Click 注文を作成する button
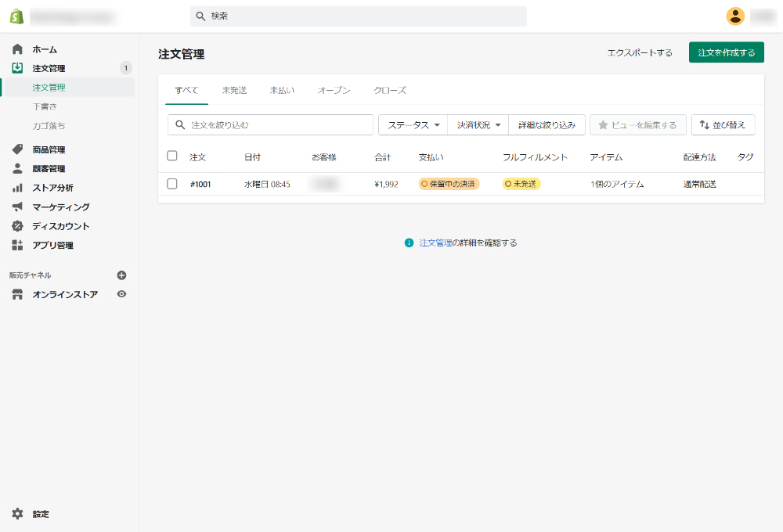 click(726, 52)
